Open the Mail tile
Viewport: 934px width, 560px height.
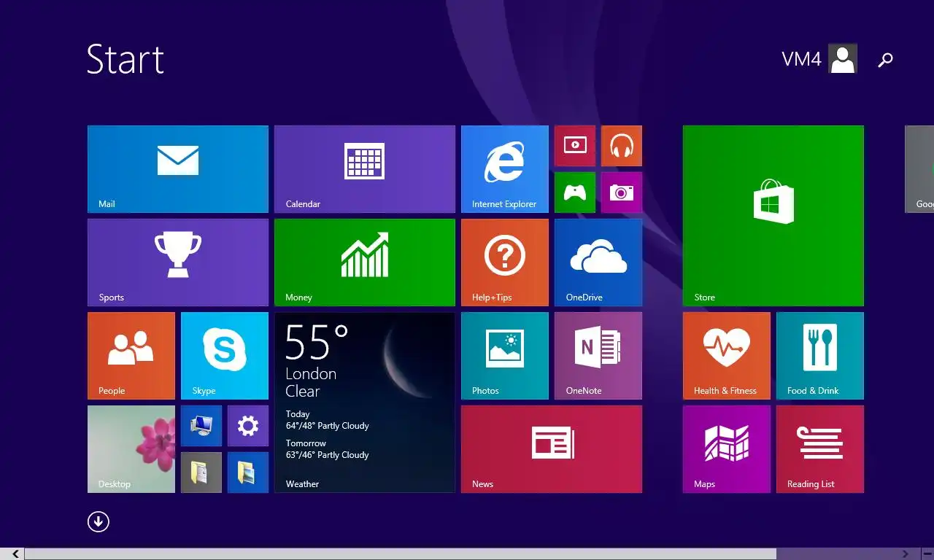point(178,169)
